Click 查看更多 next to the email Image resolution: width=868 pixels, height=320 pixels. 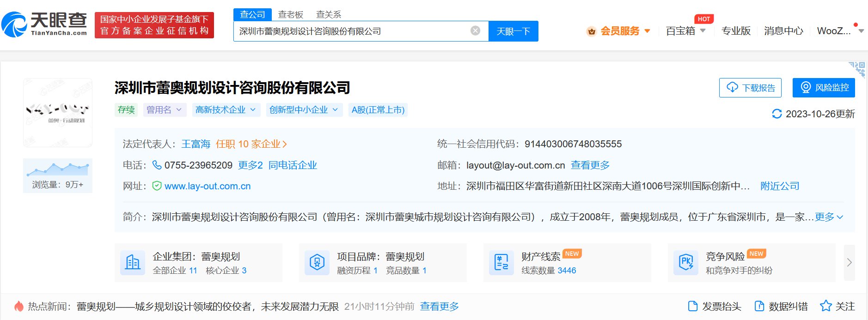click(x=590, y=165)
